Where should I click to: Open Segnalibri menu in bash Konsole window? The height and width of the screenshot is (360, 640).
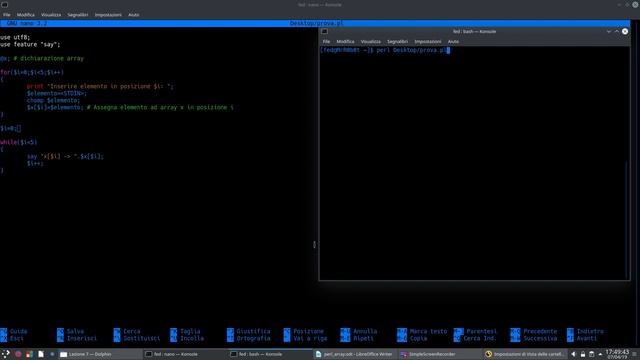pyautogui.click(x=397, y=42)
